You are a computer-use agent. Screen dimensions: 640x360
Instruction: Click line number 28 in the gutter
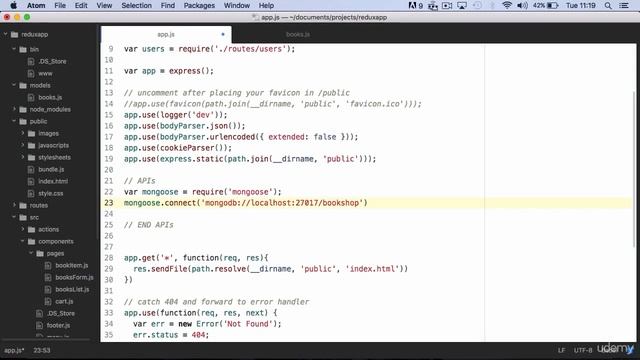tap(109, 258)
